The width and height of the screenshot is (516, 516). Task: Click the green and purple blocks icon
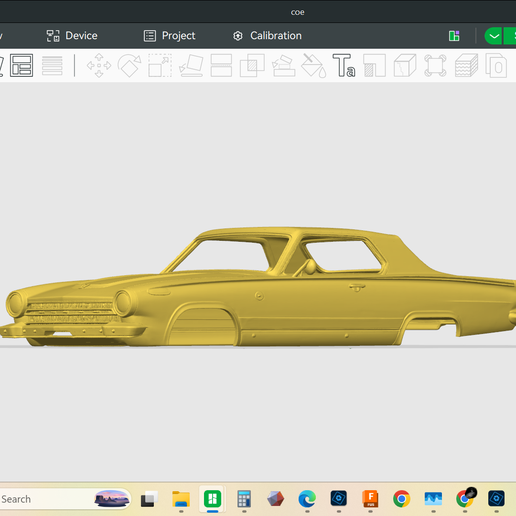[454, 36]
